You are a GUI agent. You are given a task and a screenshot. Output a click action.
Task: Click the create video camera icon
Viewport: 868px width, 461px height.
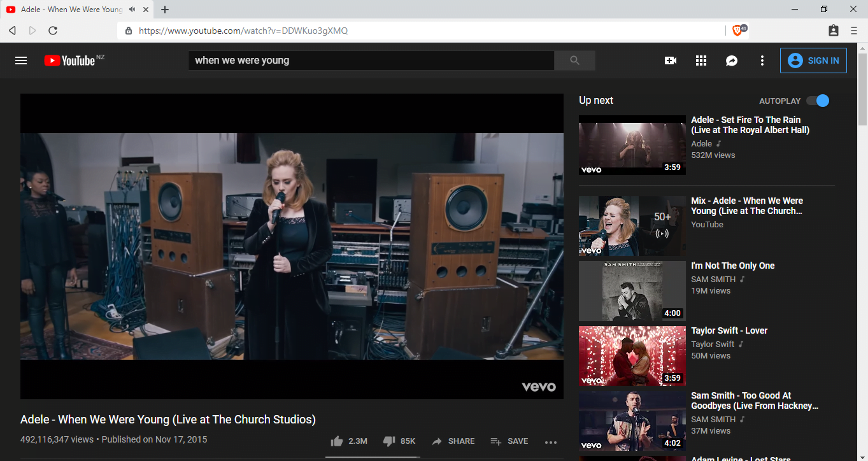670,60
